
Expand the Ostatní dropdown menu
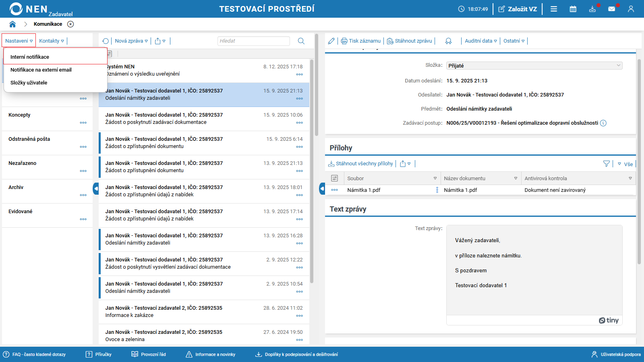tap(514, 41)
